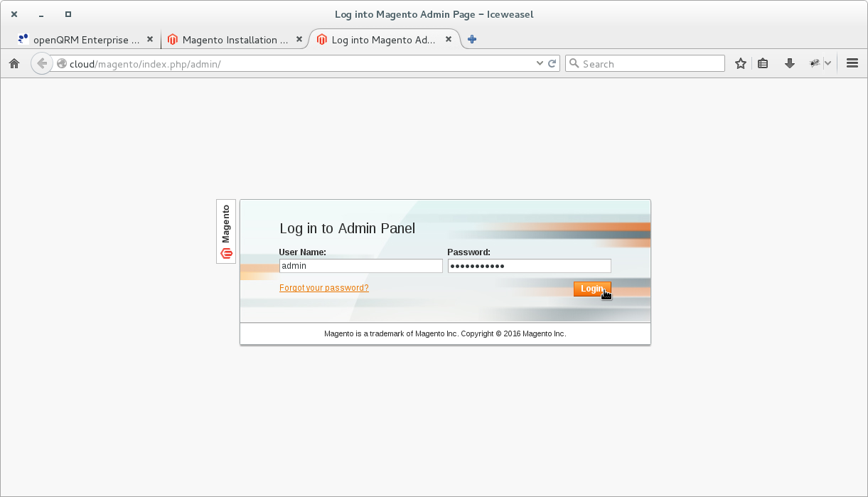Bookmark this page with star icon
This screenshot has width=868, height=497.
(741, 64)
